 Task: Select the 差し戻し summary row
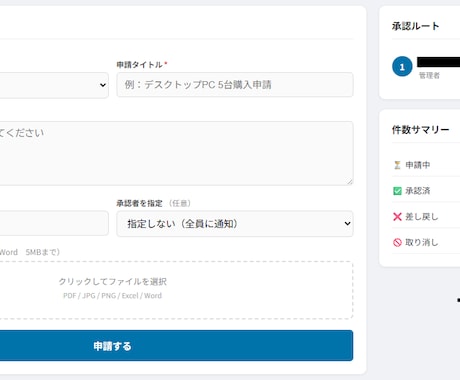[x=426, y=217]
